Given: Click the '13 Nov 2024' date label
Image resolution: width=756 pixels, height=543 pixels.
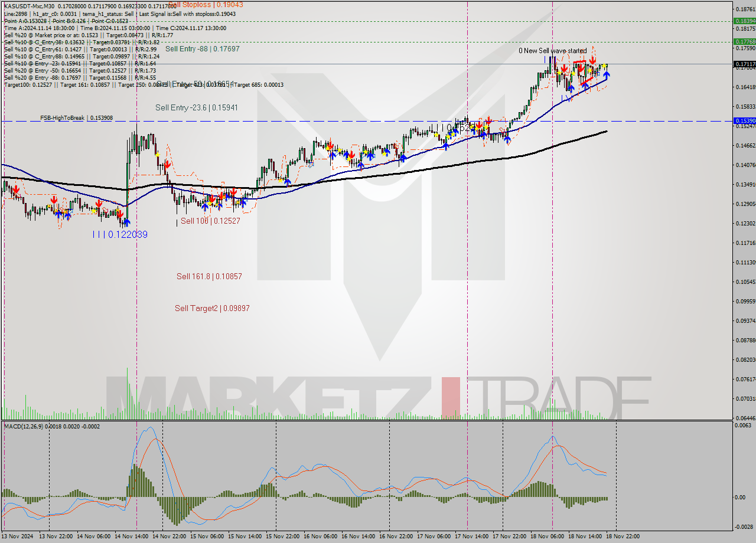Looking at the screenshot, I should click(18, 537).
